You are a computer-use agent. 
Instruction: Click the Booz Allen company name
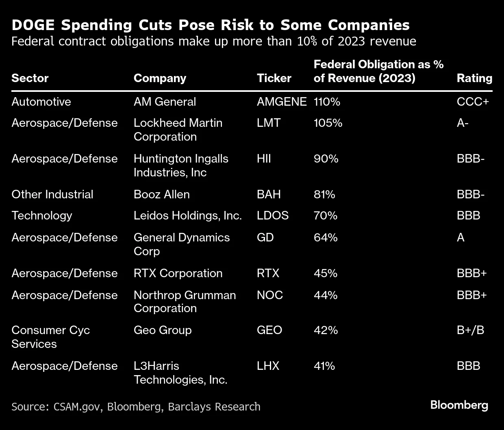tap(162, 194)
